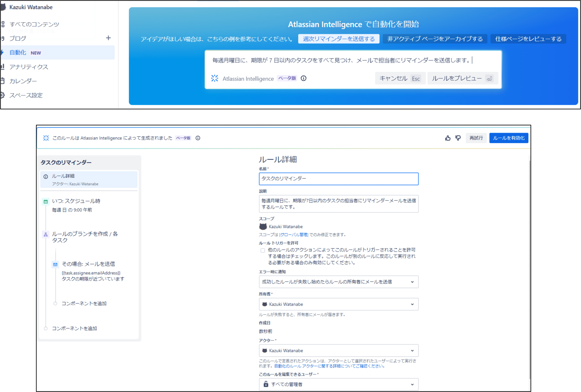This screenshot has height=392, width=581.
Task: Select the branch icon for ルールのブランチを作成
Action: [46, 235]
